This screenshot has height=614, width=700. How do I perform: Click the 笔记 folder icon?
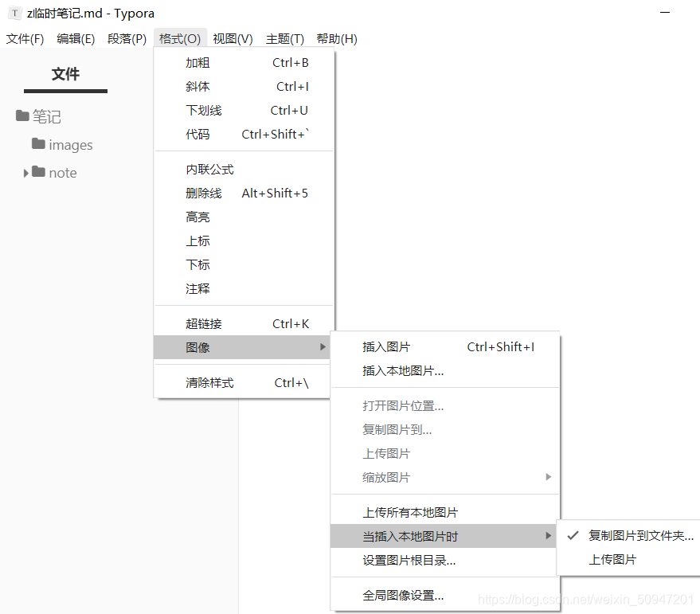[x=22, y=115]
